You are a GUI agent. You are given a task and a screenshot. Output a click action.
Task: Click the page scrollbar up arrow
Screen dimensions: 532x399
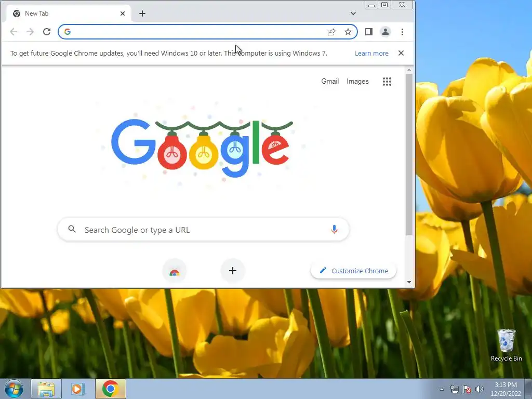pyautogui.click(x=409, y=70)
